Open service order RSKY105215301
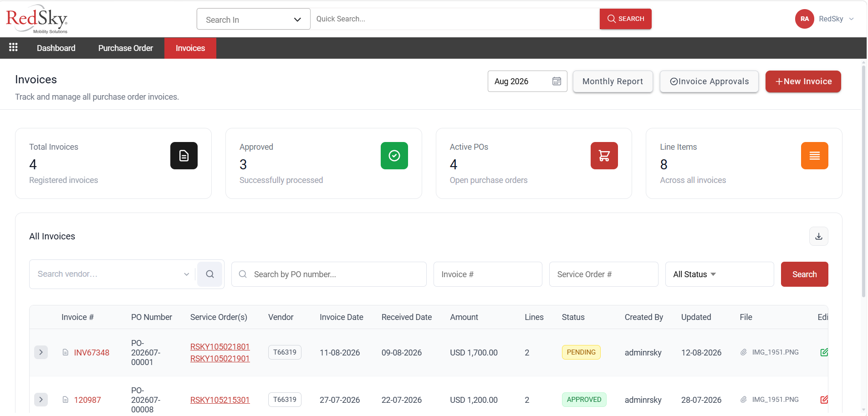Screen dimensions: 868x416 (x=220, y=400)
